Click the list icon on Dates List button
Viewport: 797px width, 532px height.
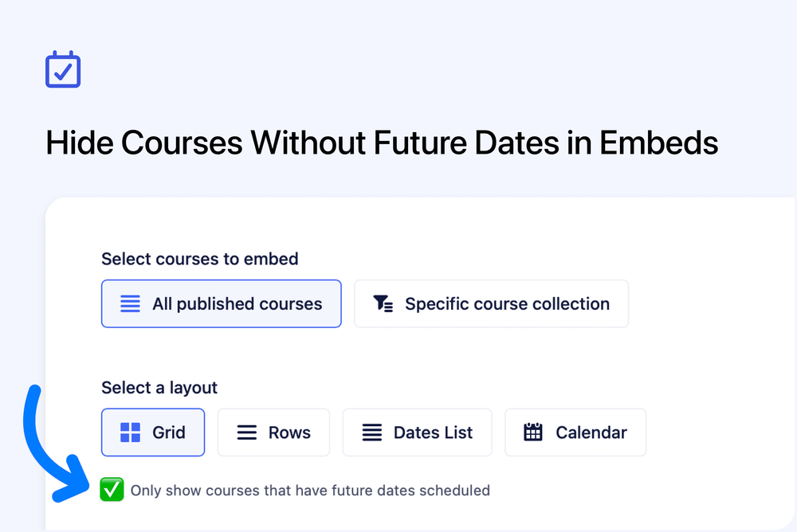pyautogui.click(x=371, y=432)
